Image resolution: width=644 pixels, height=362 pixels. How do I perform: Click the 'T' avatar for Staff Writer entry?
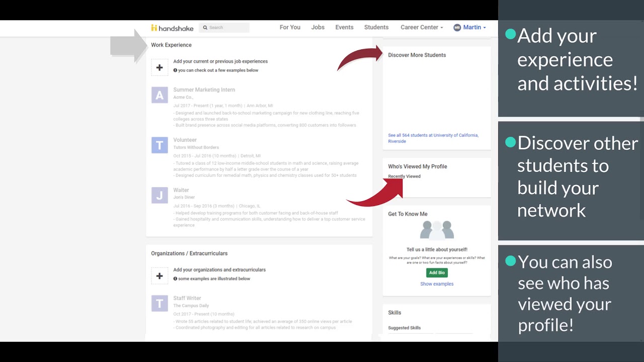[159, 303]
